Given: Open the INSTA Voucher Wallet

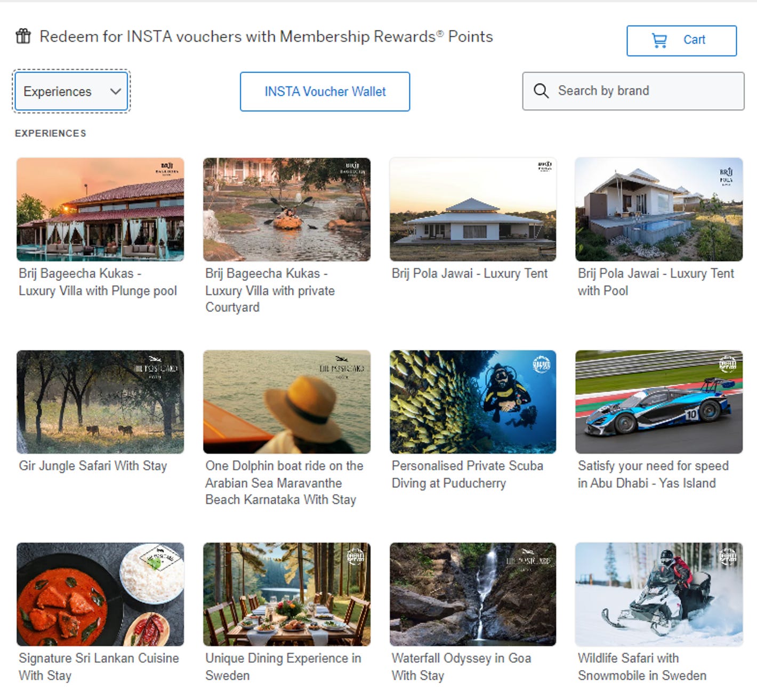Looking at the screenshot, I should tap(325, 91).
